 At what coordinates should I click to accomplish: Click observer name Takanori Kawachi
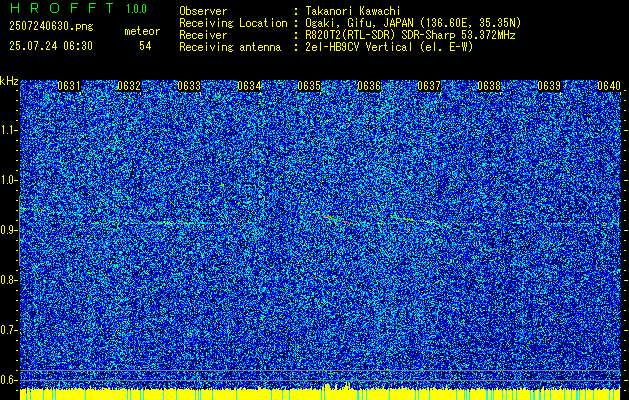click(353, 11)
